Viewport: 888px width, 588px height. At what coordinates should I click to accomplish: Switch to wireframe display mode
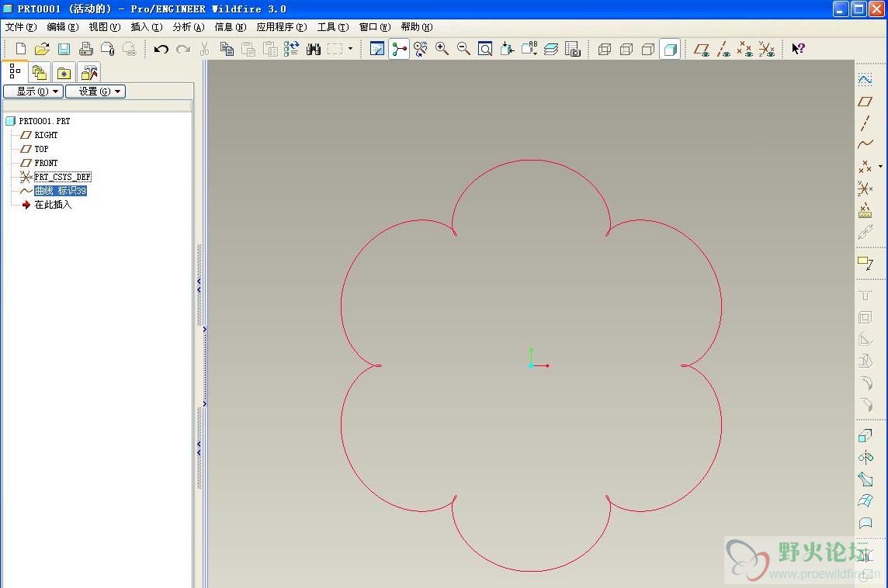point(604,49)
